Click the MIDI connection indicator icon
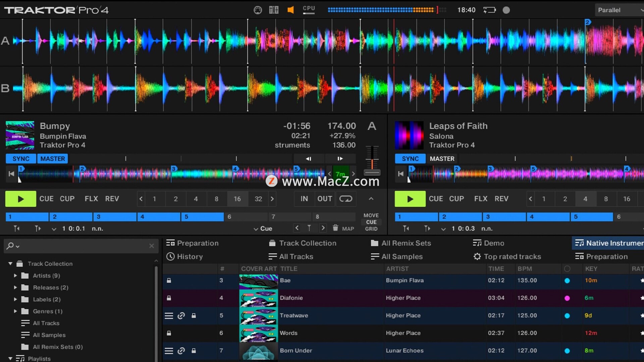644x362 pixels. tap(258, 10)
